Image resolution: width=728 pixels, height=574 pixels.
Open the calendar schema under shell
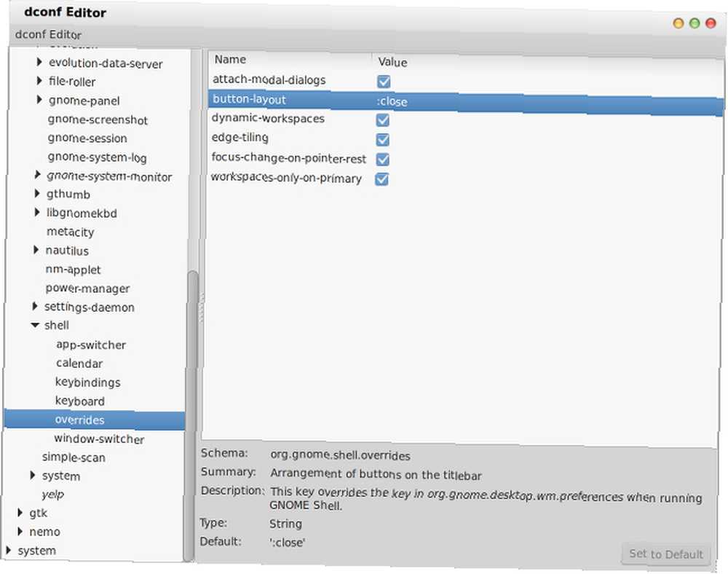click(x=79, y=363)
